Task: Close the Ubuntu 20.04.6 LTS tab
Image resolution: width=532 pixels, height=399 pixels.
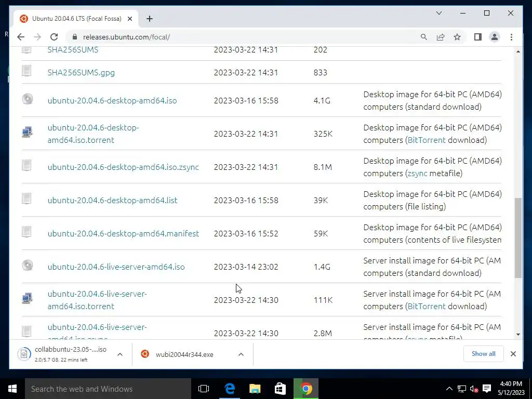Action: tap(129, 19)
